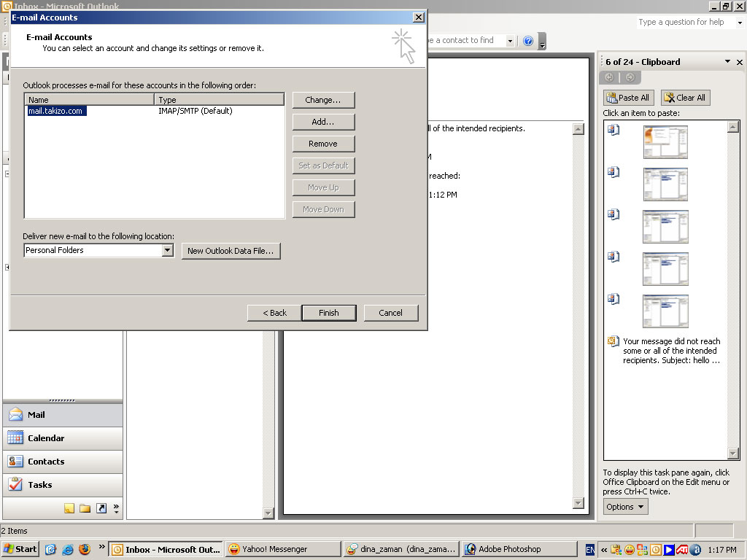Click the ATI icon in system tray
Viewport: 747px width, 560px height.
[682, 550]
